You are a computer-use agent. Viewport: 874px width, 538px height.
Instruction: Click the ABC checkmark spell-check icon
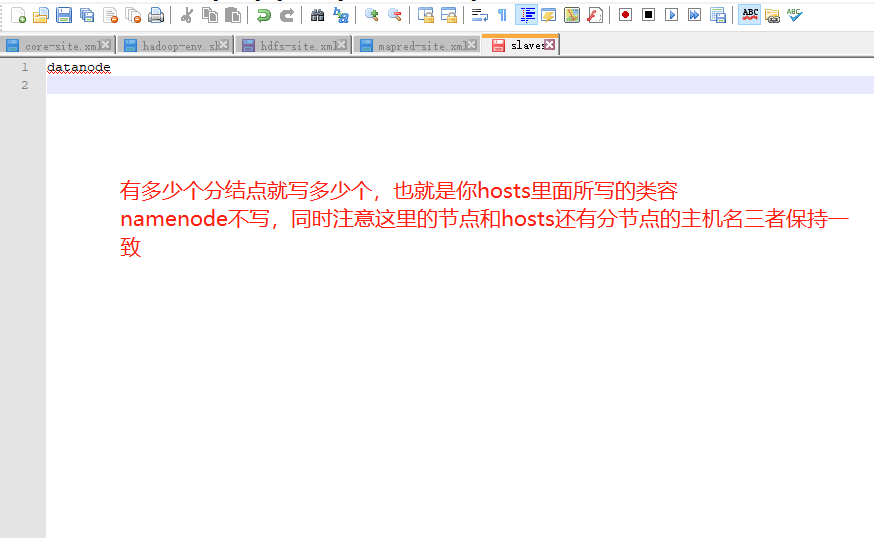coord(795,15)
